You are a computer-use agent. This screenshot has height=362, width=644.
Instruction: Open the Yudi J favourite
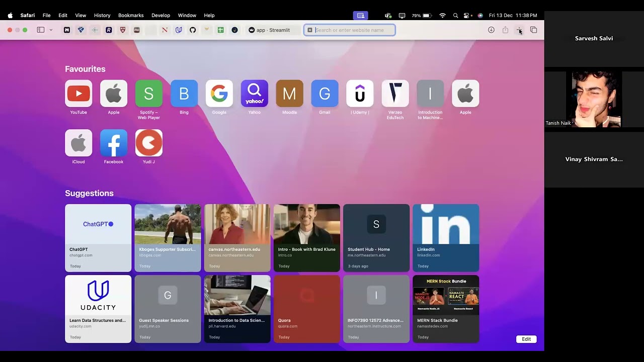tap(149, 143)
